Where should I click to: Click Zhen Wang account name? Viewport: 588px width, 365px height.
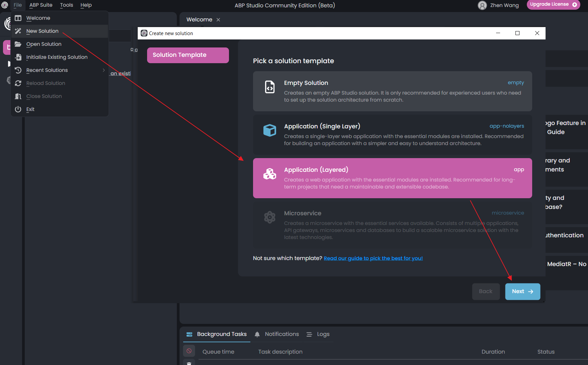(504, 5)
